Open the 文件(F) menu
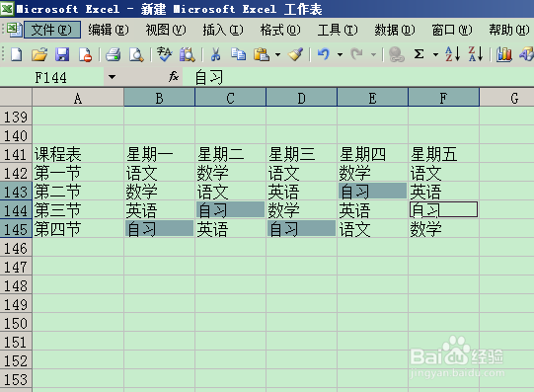Screen dimensions: 534x392 [51, 30]
